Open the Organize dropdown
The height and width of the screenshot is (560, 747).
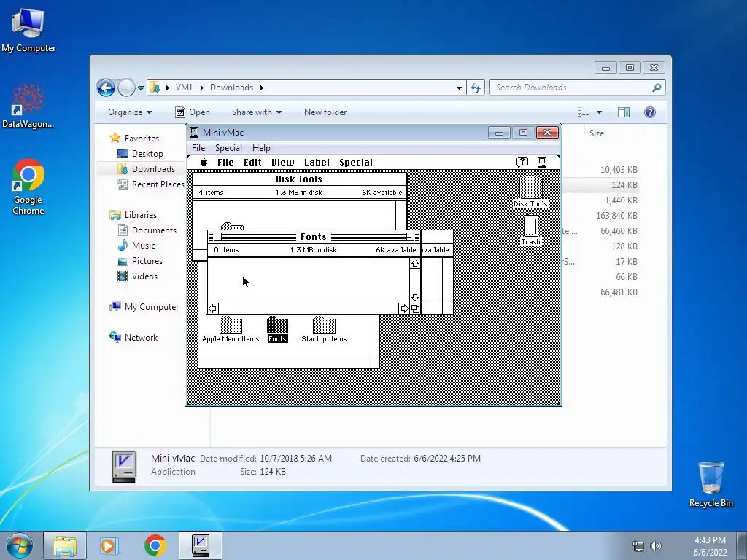coord(130,112)
